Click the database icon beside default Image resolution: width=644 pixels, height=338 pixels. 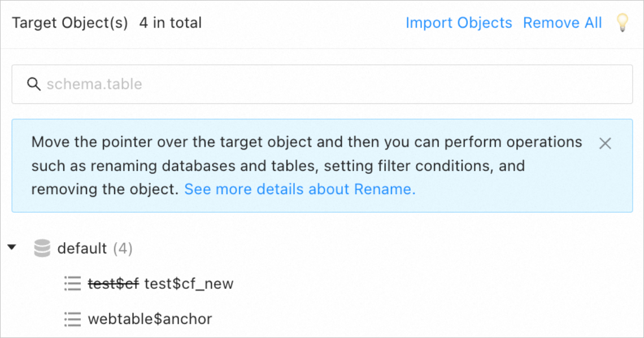42,248
